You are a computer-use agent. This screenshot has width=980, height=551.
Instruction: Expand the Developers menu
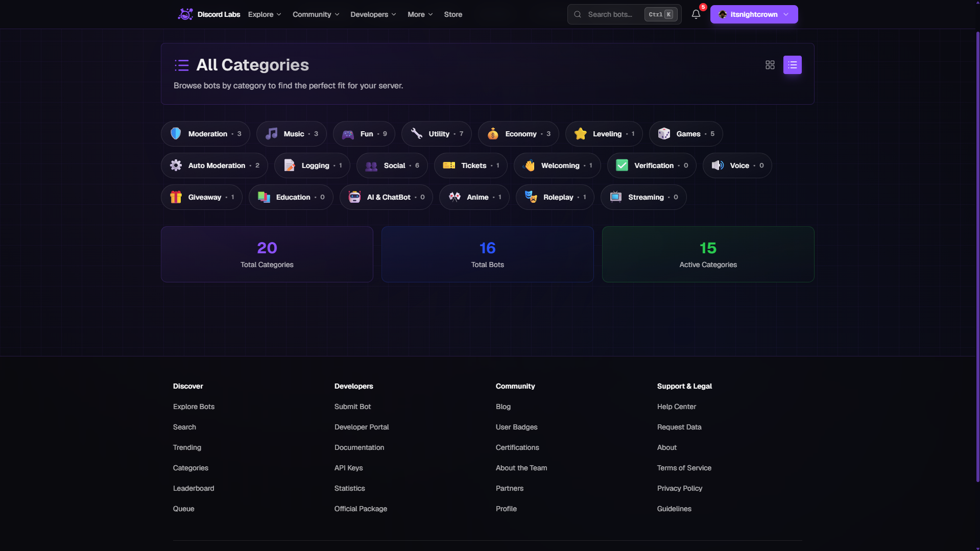pyautogui.click(x=373, y=14)
